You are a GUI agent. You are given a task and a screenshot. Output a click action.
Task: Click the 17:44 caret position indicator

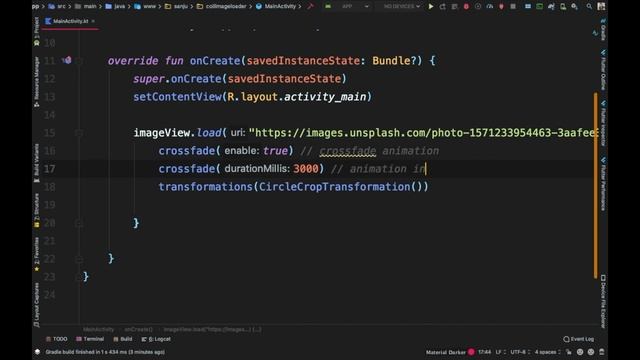pos(484,352)
